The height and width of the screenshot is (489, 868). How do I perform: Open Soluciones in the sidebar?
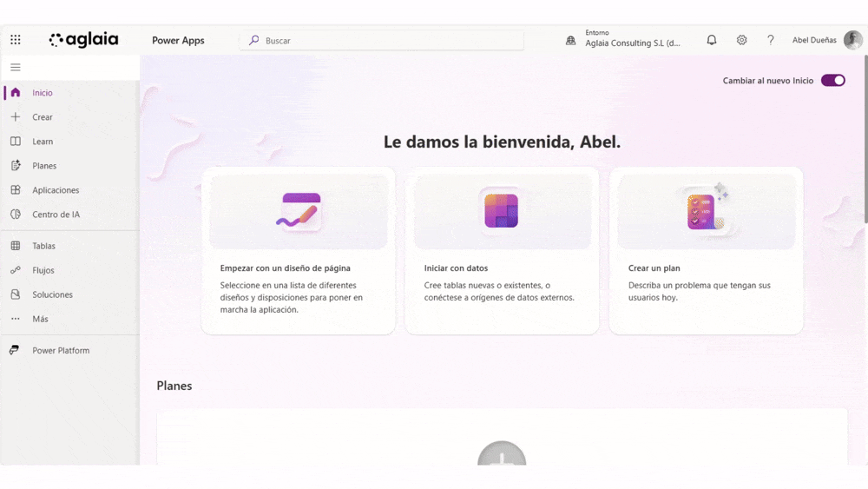point(69,294)
